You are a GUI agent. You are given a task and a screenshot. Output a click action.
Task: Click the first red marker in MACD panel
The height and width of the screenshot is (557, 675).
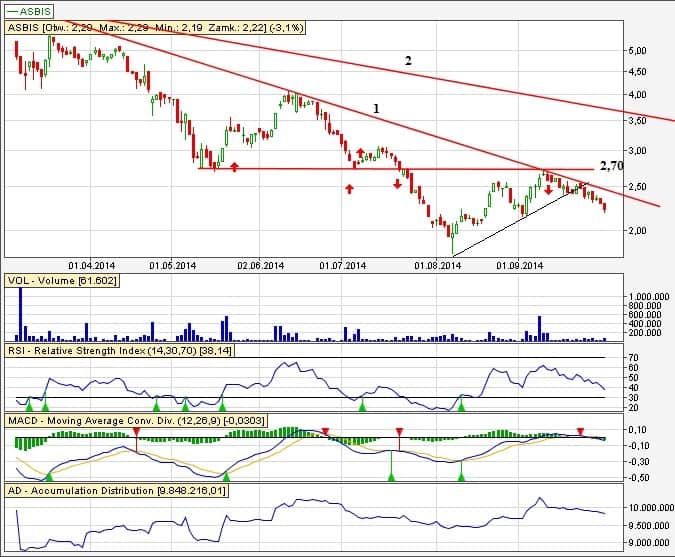(135, 431)
